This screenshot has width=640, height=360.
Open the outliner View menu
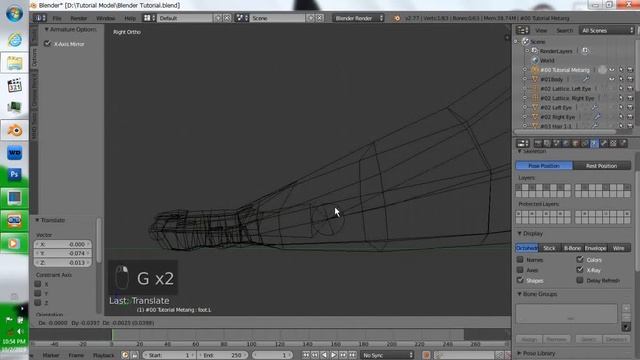[x=541, y=31]
